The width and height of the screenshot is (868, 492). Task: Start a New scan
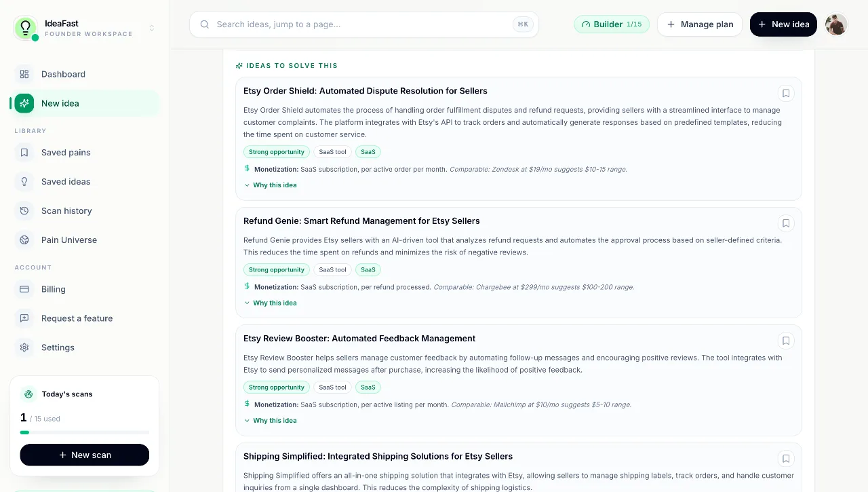pyautogui.click(x=85, y=455)
